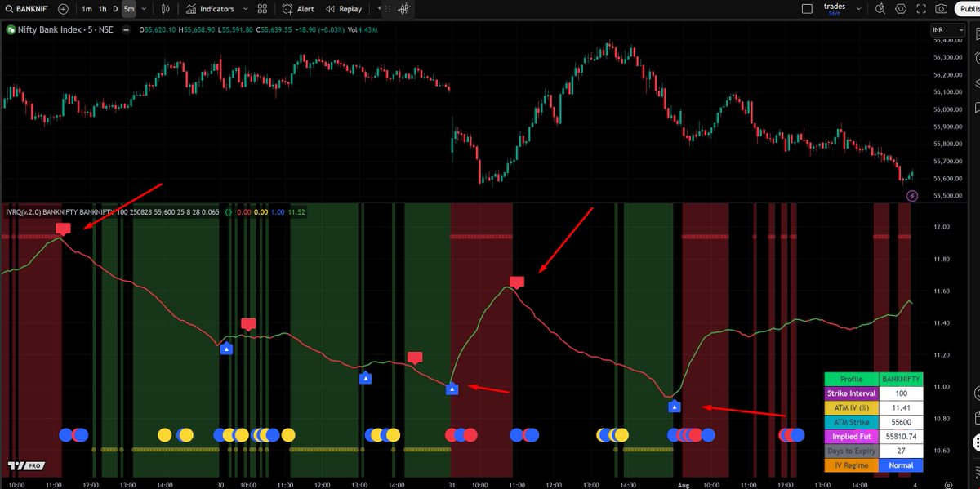Select the active 5m timeframe
980x489 pixels.
[129, 9]
